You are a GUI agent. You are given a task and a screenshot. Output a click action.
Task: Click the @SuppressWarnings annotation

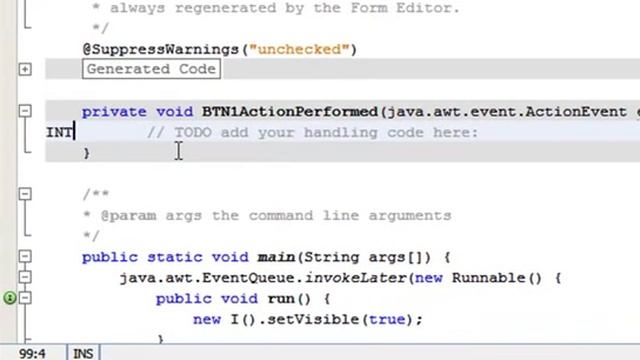point(161,50)
